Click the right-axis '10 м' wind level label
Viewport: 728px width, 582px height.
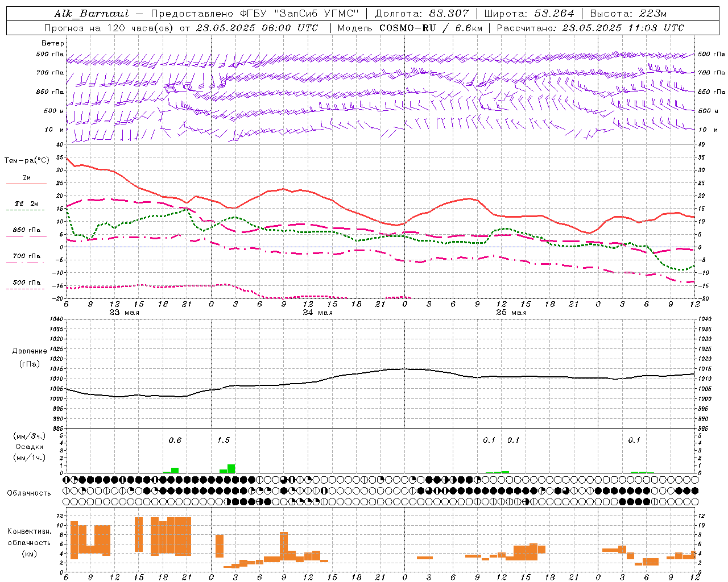click(x=708, y=130)
